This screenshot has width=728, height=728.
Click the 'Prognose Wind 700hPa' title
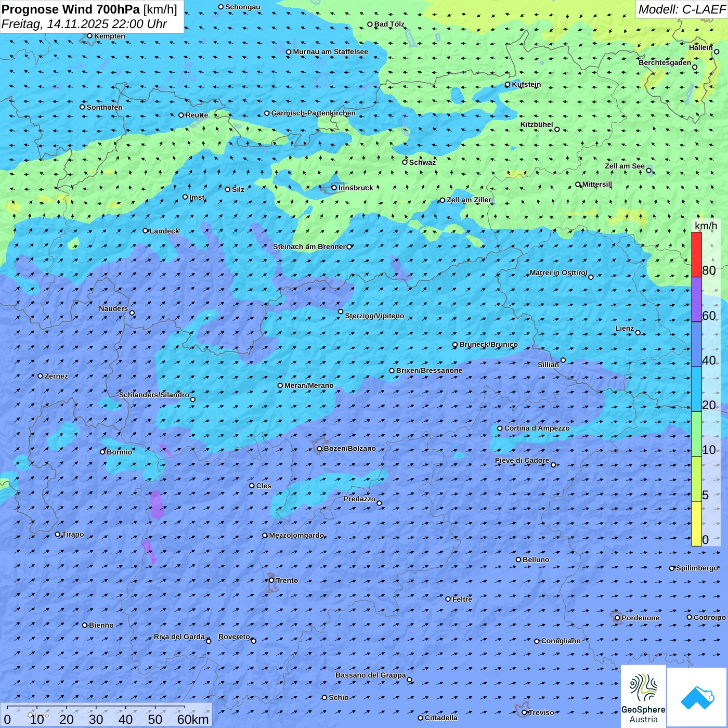tap(71, 9)
